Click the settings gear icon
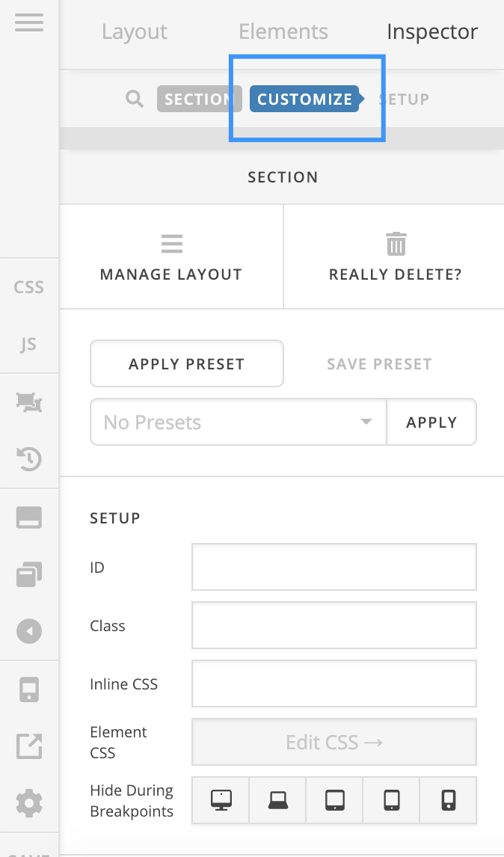The image size is (504, 857). pyautogui.click(x=29, y=803)
